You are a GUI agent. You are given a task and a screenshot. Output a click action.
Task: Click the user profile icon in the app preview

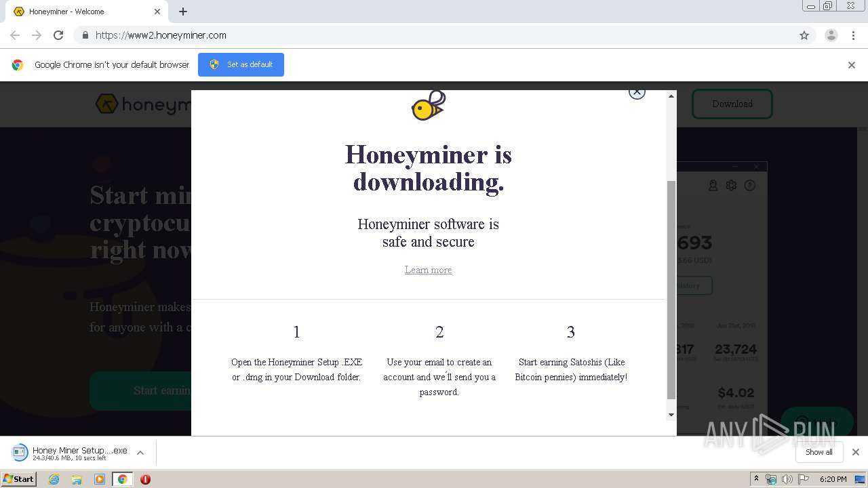click(x=713, y=185)
